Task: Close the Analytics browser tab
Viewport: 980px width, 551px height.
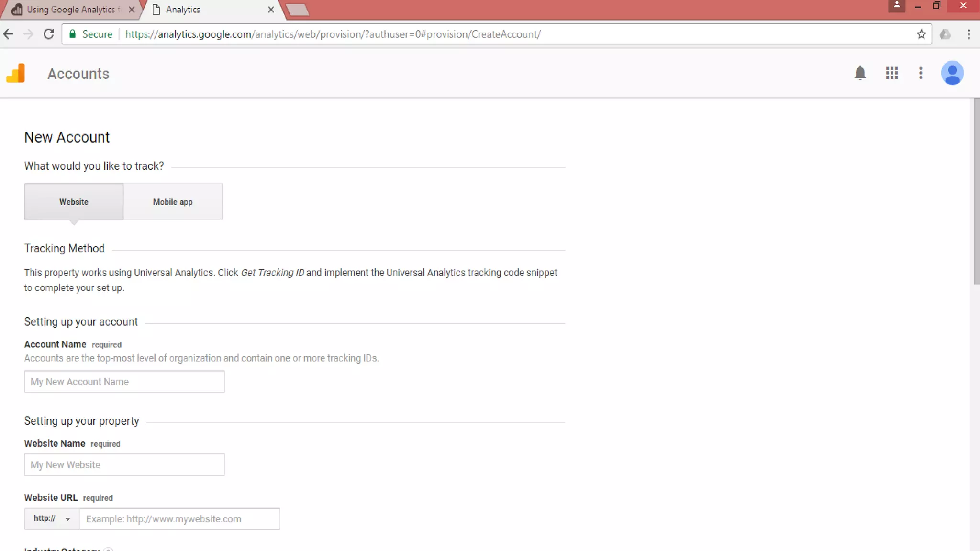Action: pos(271,10)
